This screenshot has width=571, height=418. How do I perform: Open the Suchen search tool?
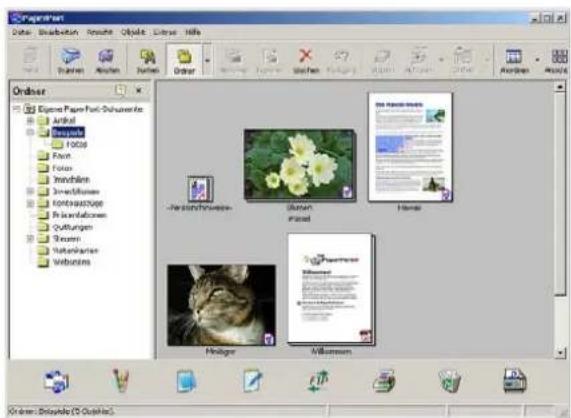pyautogui.click(x=148, y=60)
